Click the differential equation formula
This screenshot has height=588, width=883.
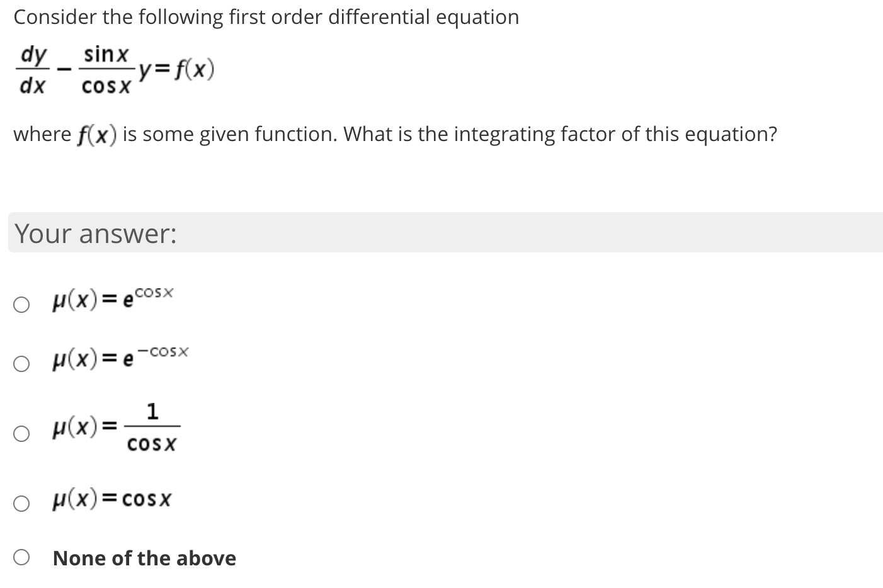pos(113,69)
